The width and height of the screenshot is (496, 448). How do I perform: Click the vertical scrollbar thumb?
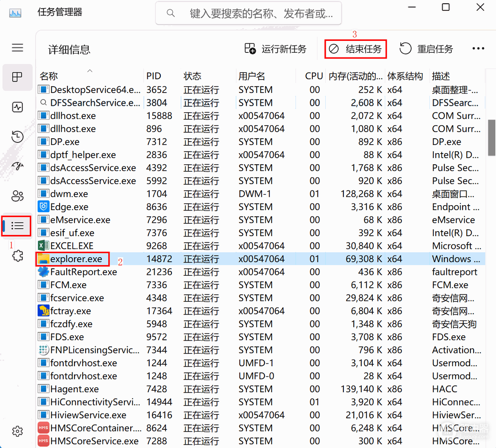491,137
